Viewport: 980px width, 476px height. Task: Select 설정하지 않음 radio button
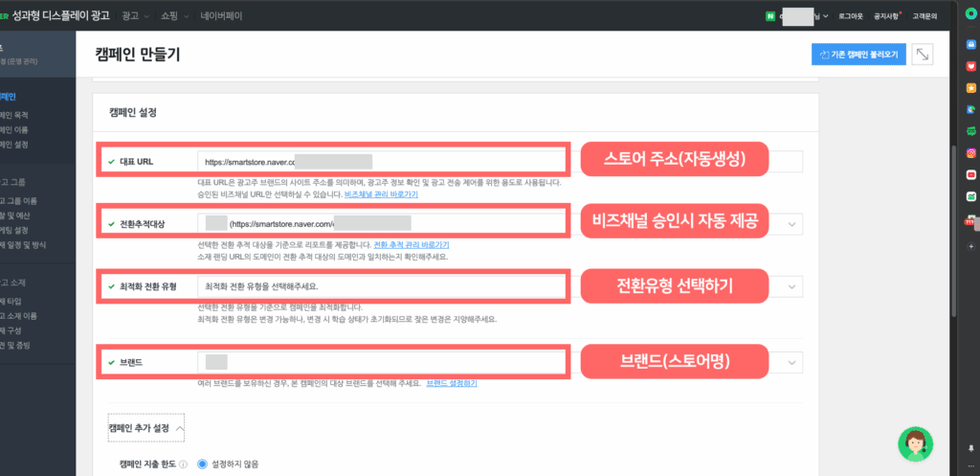pyautogui.click(x=202, y=465)
